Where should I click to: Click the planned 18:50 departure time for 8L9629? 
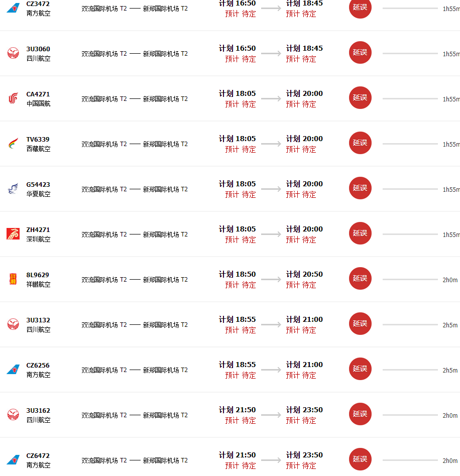(x=238, y=274)
